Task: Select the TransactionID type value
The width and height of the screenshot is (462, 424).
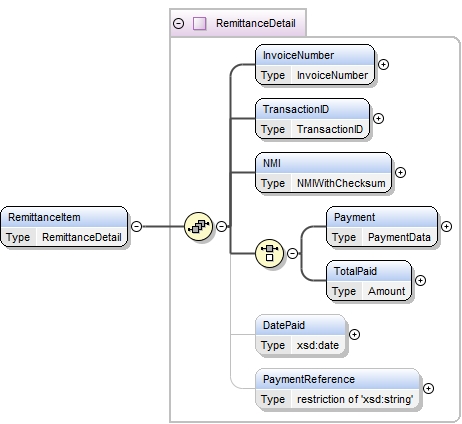Action: 330,129
